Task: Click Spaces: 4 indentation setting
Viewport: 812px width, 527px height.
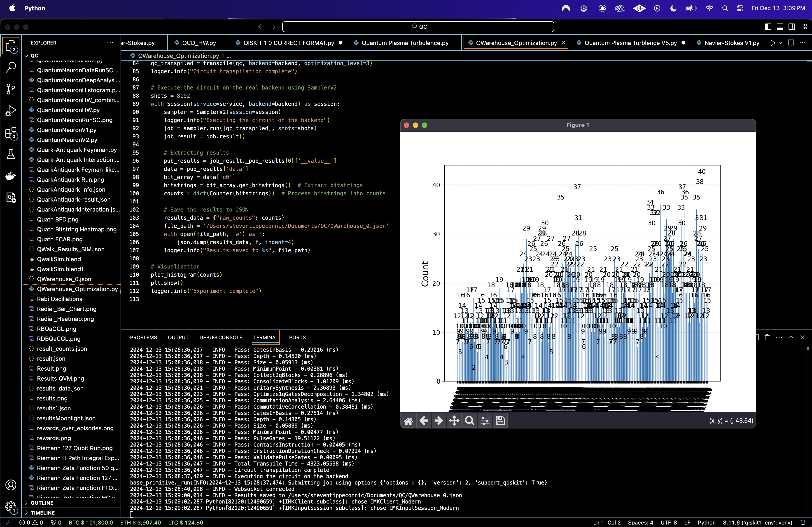Action: point(640,522)
